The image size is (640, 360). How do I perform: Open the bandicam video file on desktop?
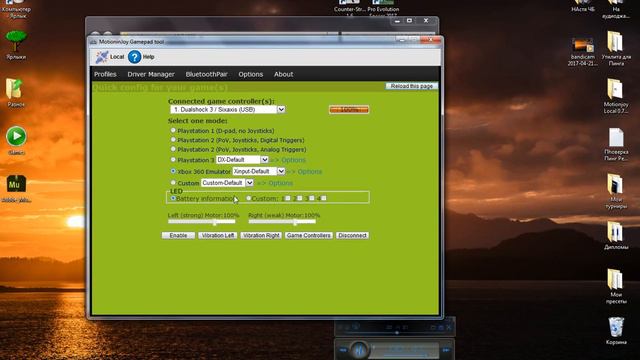582,46
